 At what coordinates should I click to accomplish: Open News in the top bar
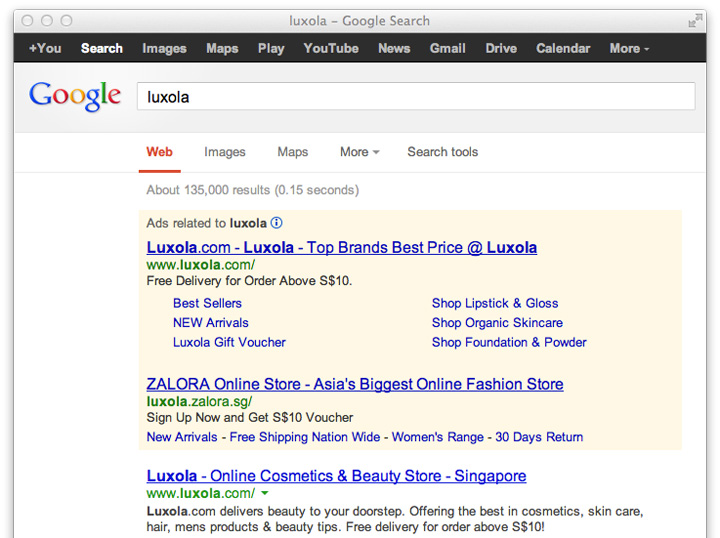tap(394, 48)
